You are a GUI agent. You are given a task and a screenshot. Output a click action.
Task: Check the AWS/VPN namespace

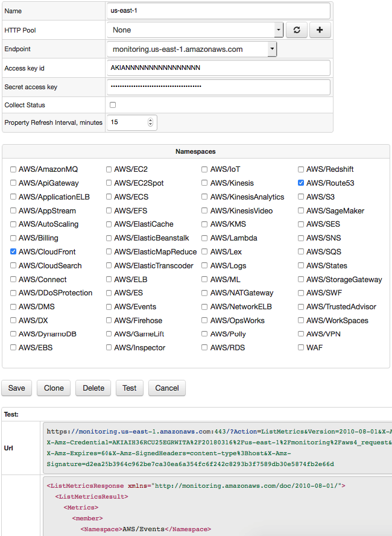[x=301, y=333]
